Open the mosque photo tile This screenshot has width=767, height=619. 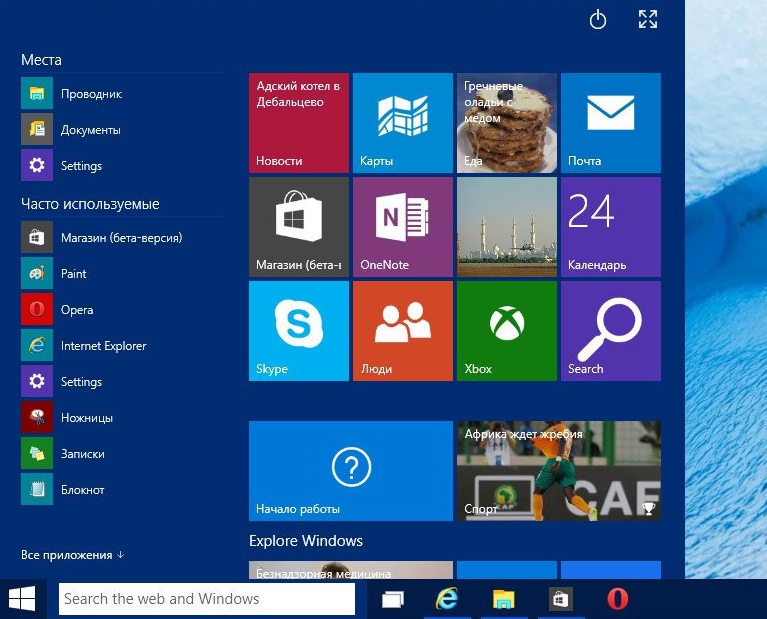point(507,227)
